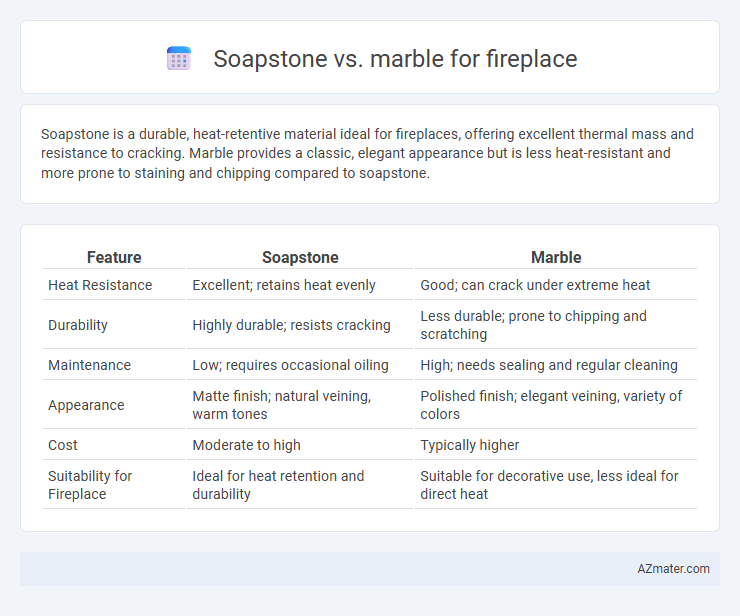Click the Feature column header
This screenshot has width=740, height=616.
[x=114, y=257]
